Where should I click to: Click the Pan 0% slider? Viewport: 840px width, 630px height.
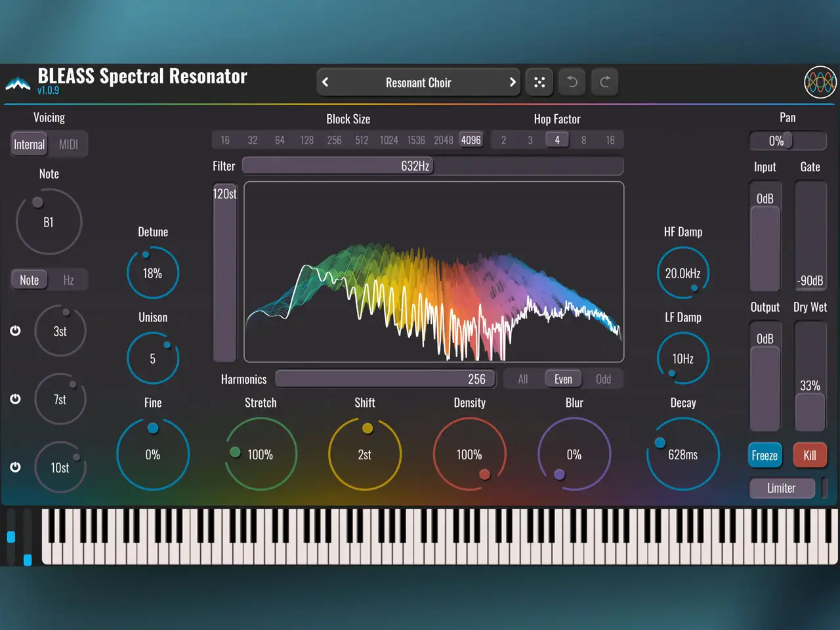787,140
